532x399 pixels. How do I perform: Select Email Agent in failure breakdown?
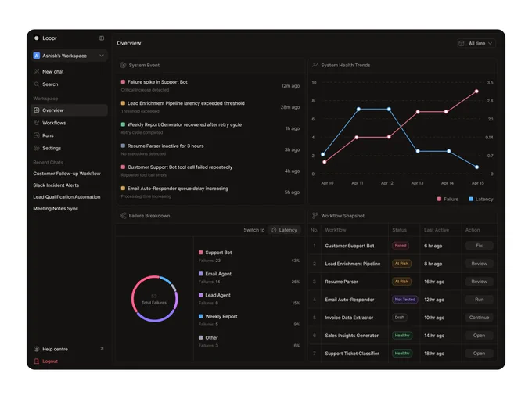(250, 278)
